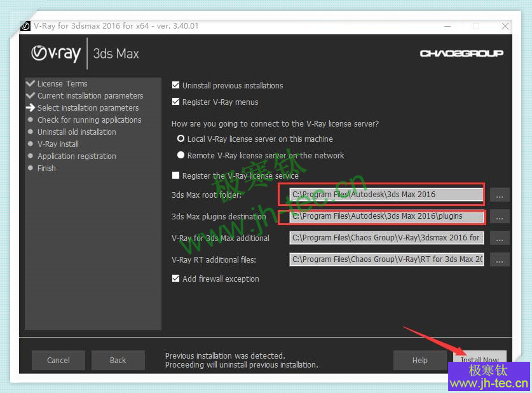
Task: Click the V-Ray RT additional files path field
Action: pos(386,259)
